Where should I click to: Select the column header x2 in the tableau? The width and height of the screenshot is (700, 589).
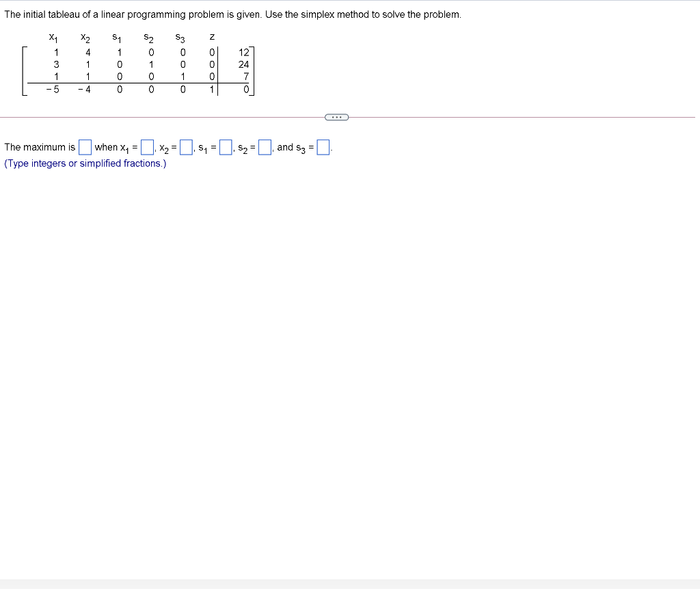coord(85,36)
